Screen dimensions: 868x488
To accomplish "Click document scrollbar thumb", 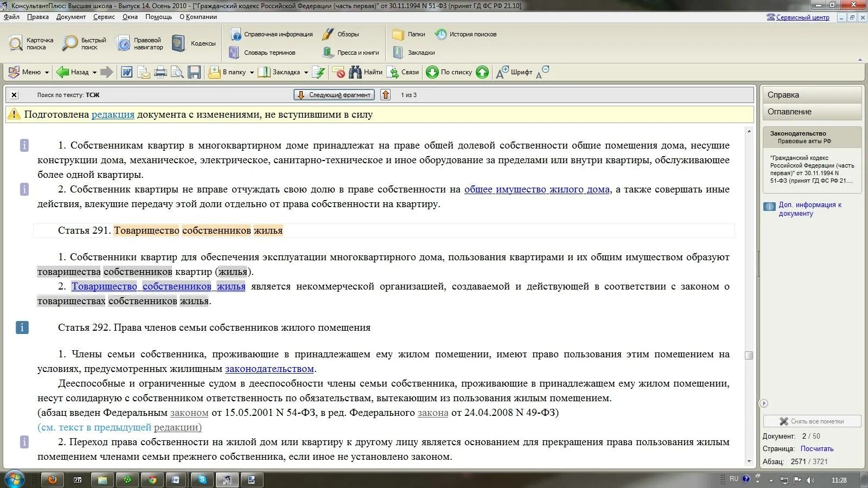I will [749, 356].
